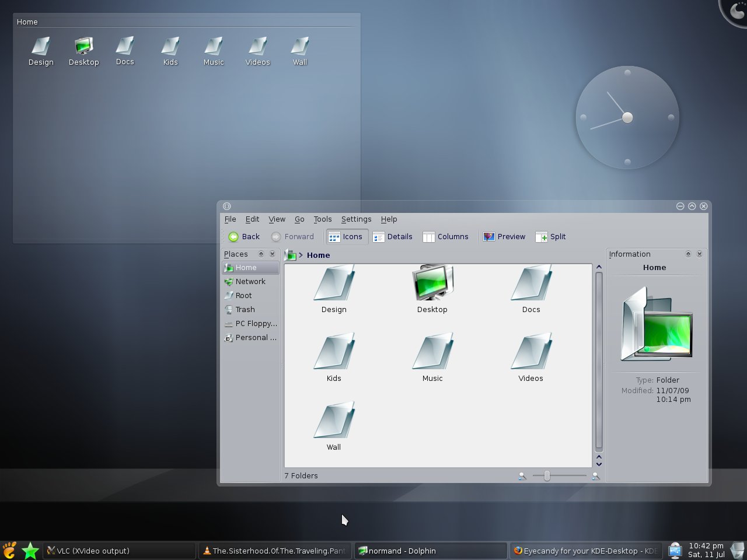Viewport: 747px width, 560px height.
Task: Click Music icon in desktop Home widget
Action: pos(214,51)
